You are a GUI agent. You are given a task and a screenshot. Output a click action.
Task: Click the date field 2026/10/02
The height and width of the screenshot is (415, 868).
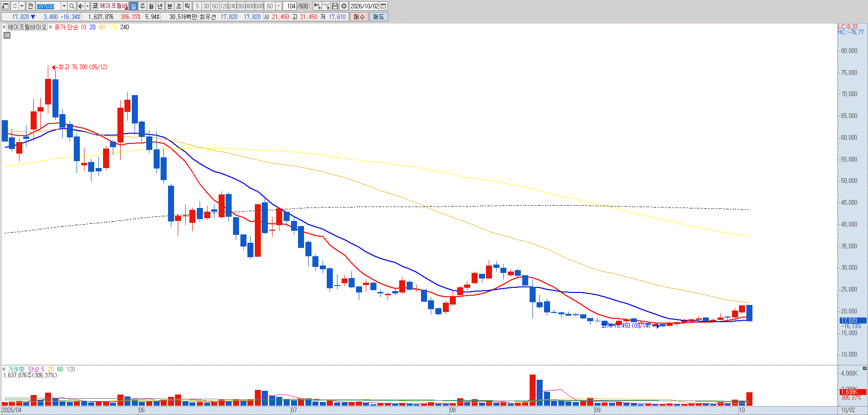(364, 6)
